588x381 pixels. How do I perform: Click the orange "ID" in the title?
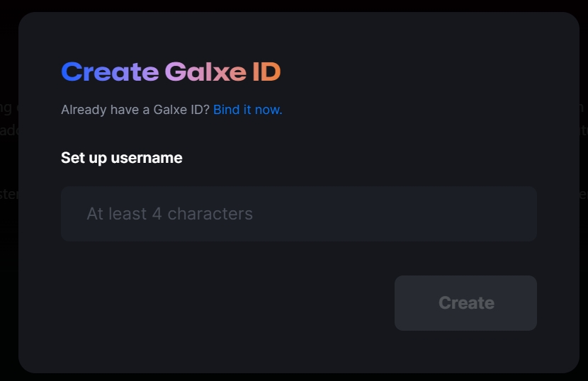(266, 72)
